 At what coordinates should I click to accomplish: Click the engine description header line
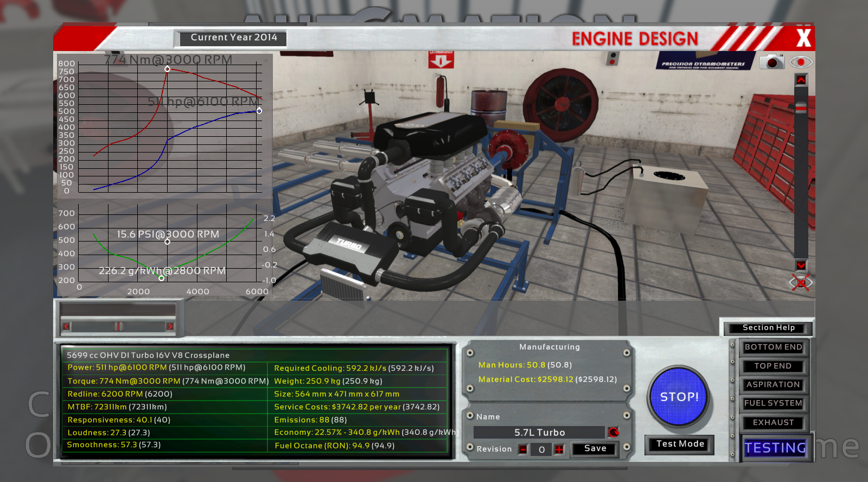click(148, 356)
